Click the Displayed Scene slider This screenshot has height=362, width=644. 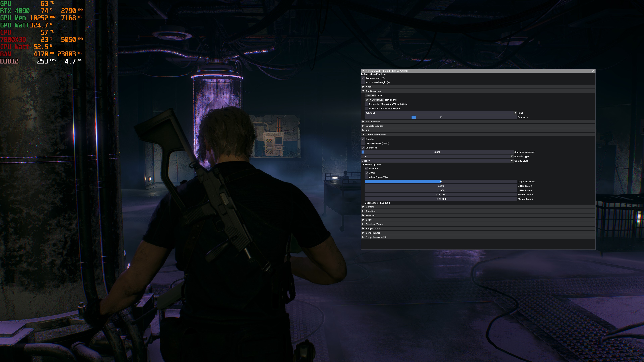click(441, 182)
